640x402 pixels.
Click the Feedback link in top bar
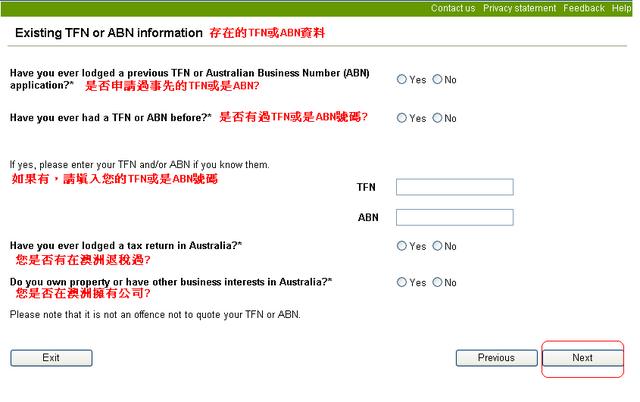pyautogui.click(x=583, y=8)
